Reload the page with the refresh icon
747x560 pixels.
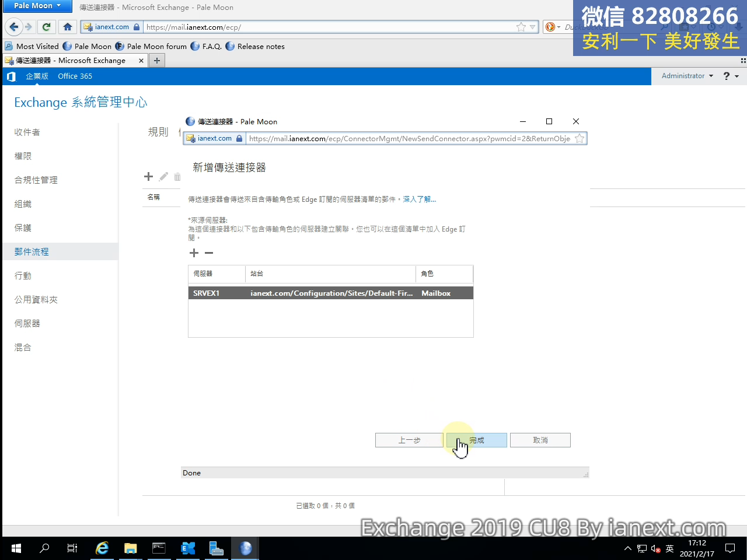point(47,27)
